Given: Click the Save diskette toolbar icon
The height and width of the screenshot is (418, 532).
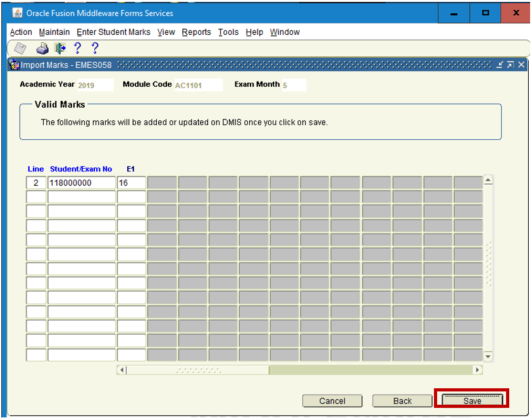Looking at the screenshot, I should click(x=20, y=48).
